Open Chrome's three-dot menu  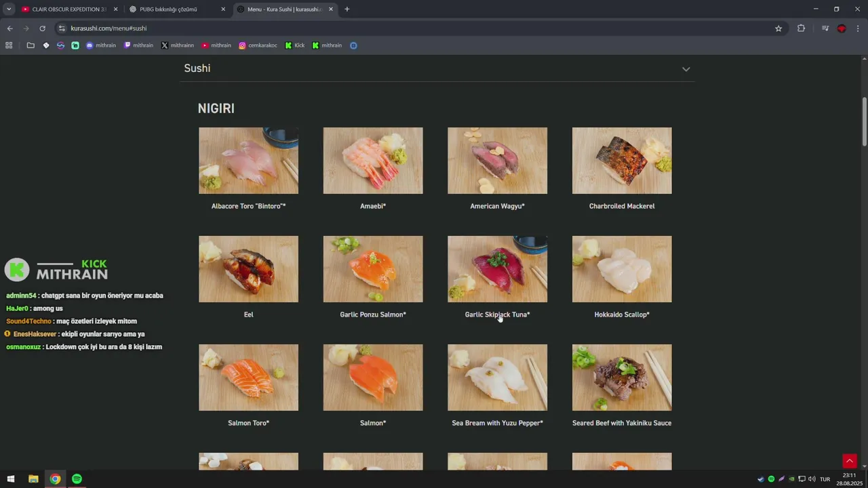pyautogui.click(x=858, y=28)
